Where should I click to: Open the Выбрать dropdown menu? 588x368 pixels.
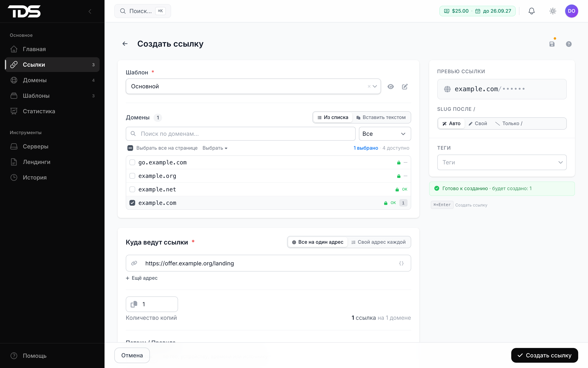coord(215,148)
